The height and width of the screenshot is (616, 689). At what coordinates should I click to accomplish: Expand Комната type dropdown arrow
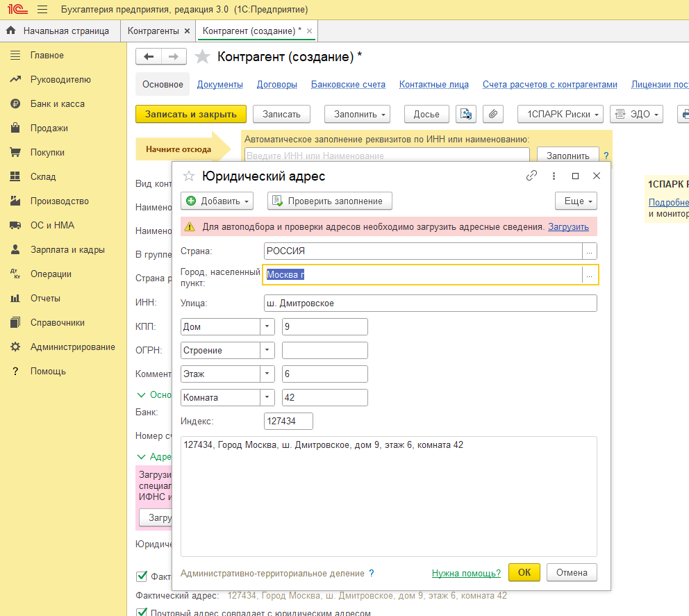point(267,398)
